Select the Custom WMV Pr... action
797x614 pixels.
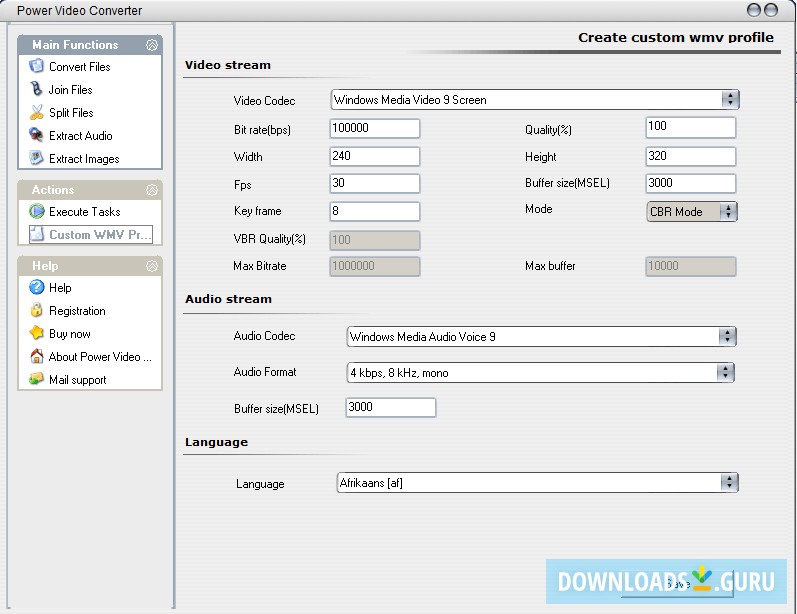click(91, 234)
